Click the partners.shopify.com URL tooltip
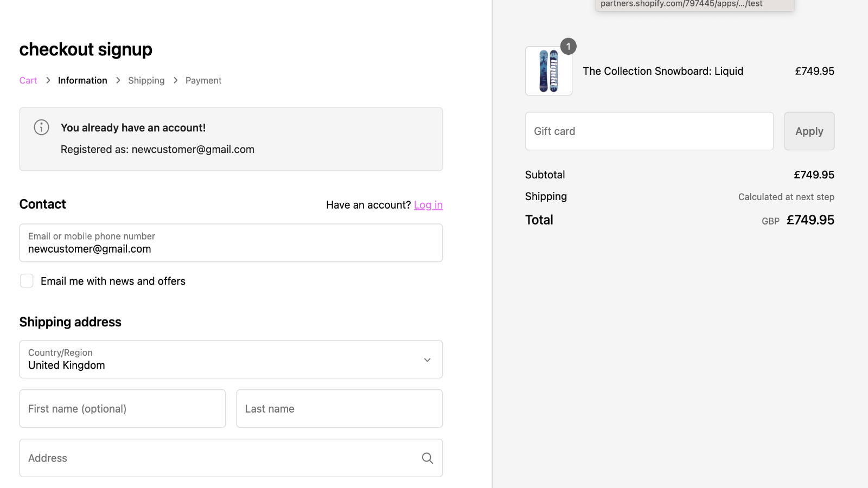 point(694,4)
